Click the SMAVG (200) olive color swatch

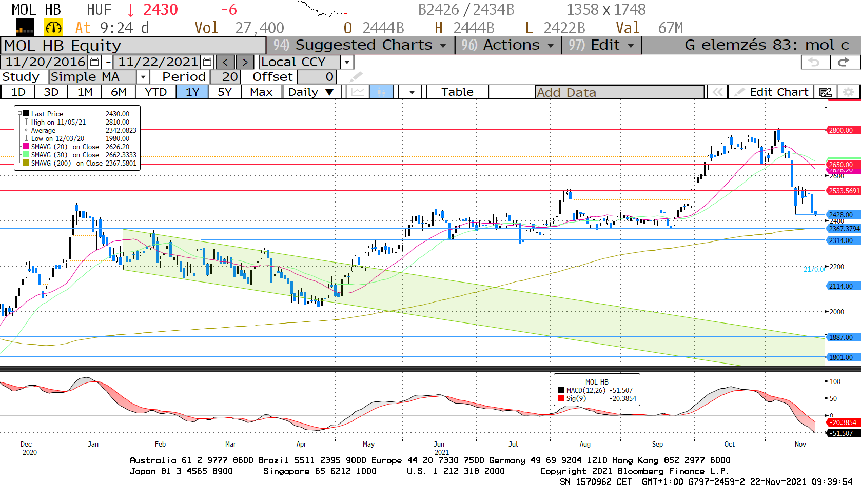(26, 163)
